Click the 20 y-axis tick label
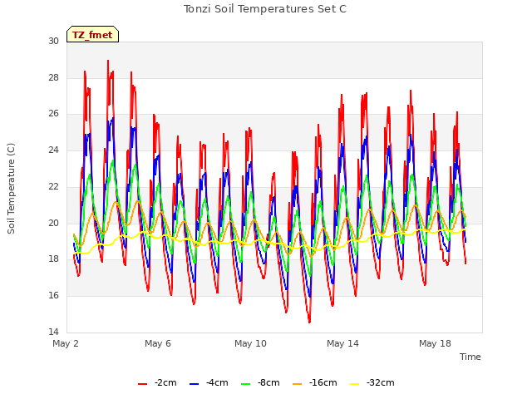The height and width of the screenshot is (399, 532). coord(53,223)
